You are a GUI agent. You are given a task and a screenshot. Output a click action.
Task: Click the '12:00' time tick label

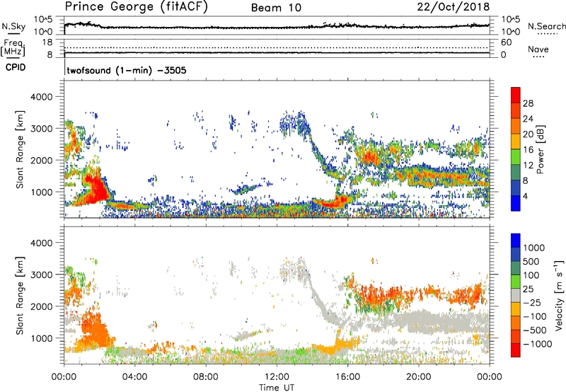[x=277, y=377]
